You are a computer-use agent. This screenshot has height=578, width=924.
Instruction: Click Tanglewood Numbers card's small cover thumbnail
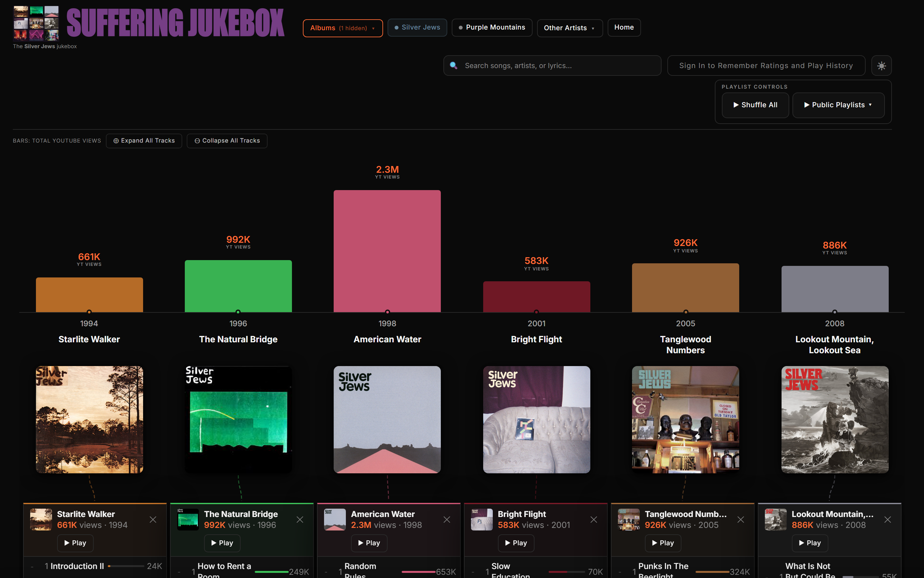coord(629,520)
